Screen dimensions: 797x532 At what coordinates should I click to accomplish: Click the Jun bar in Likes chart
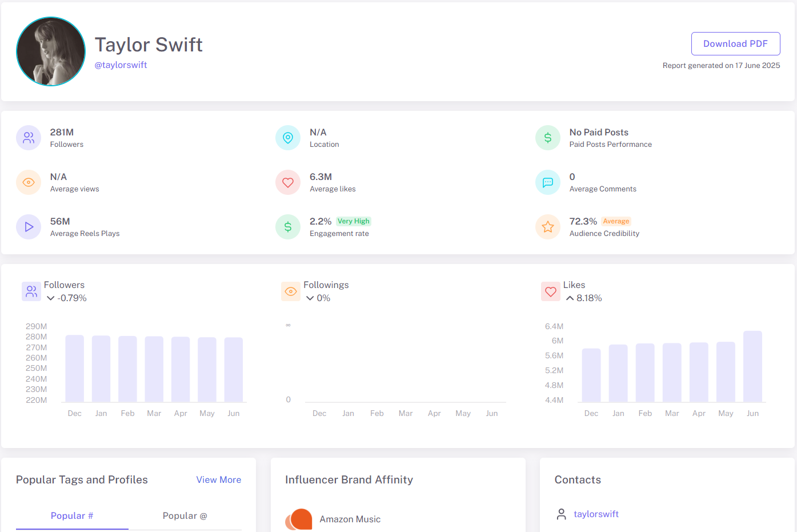[753, 366]
